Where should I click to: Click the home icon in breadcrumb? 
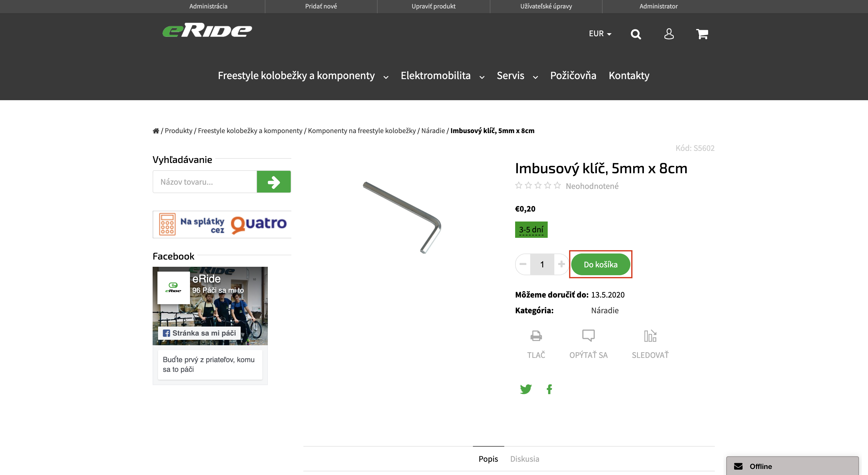click(156, 131)
